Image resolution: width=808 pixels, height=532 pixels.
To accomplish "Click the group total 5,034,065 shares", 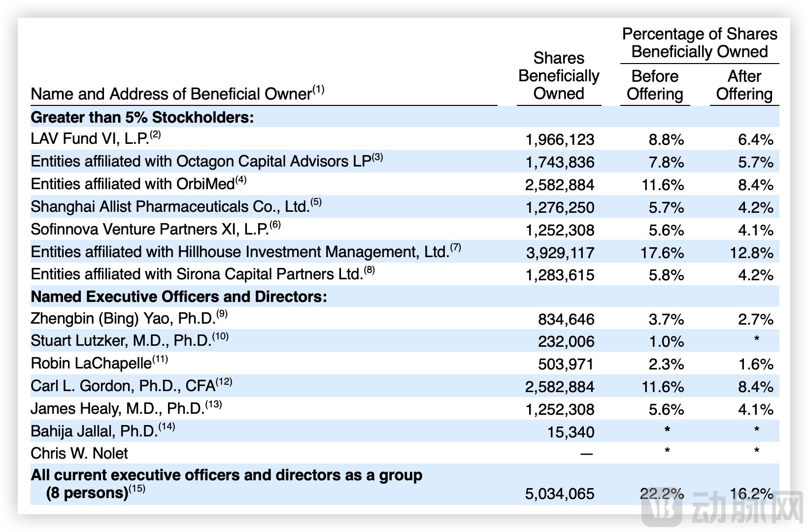I will coord(560,494).
